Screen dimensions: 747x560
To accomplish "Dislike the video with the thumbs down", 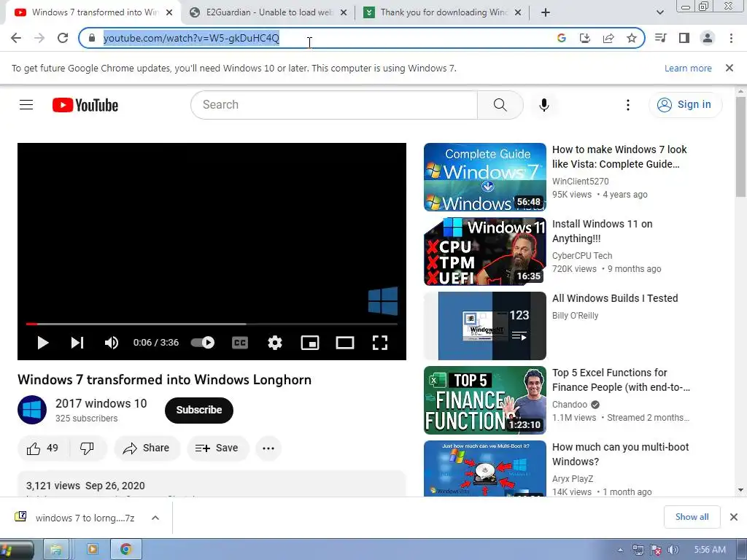I will (88, 448).
